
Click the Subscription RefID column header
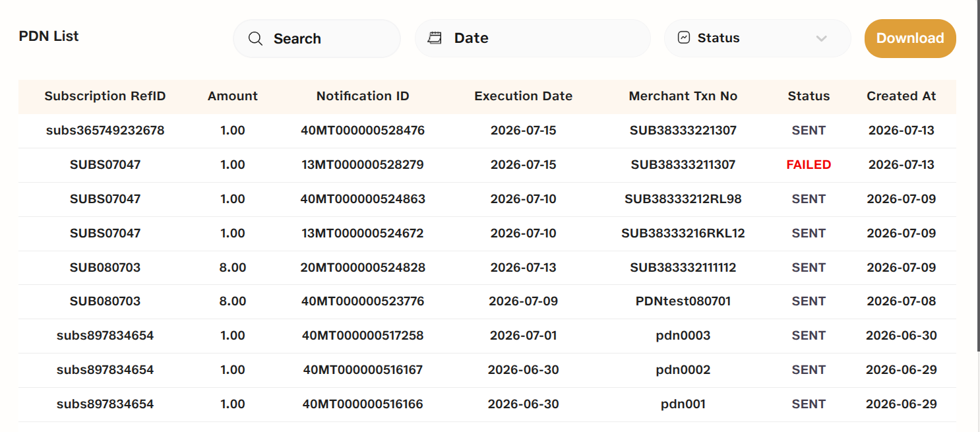(x=105, y=96)
